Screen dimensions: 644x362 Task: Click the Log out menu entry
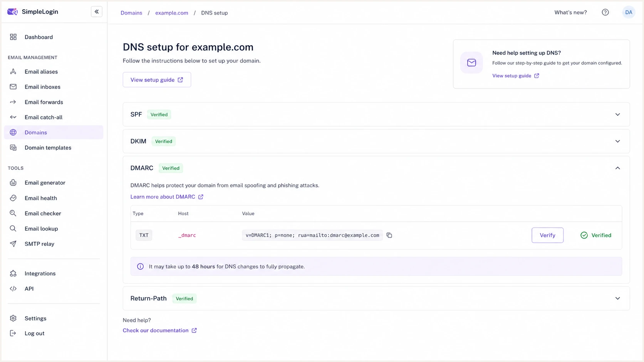pyautogui.click(x=54, y=333)
